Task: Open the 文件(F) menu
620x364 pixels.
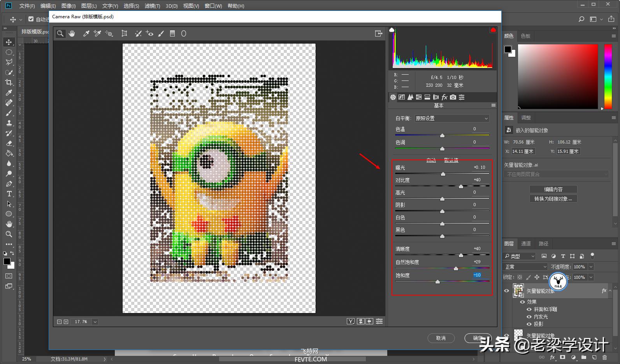Action: 27,6
